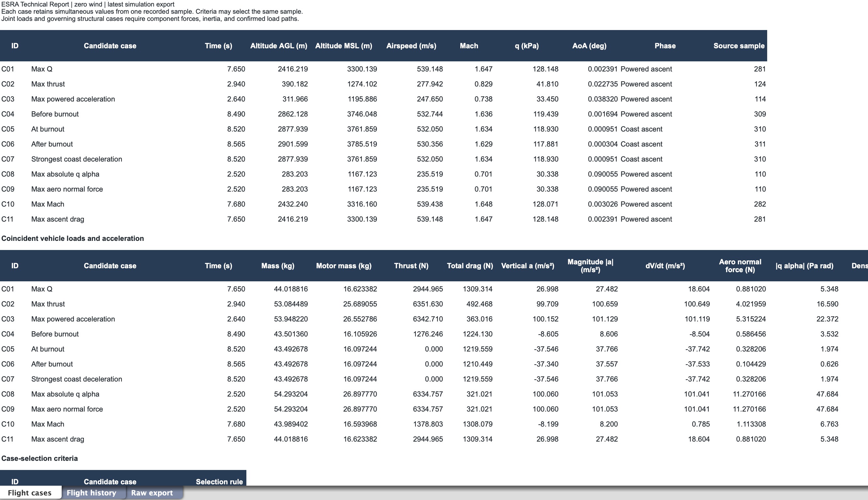
Task: Select source sample 124 for Max thrust
Action: click(x=760, y=84)
